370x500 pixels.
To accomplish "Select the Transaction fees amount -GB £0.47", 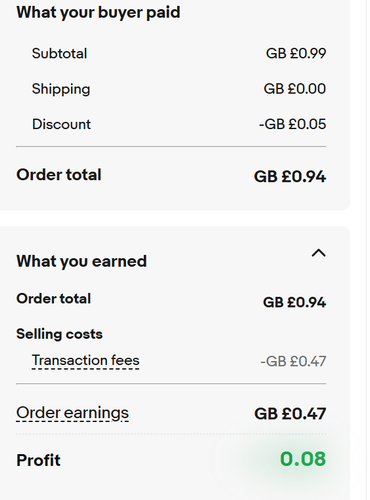I will coord(293,361).
